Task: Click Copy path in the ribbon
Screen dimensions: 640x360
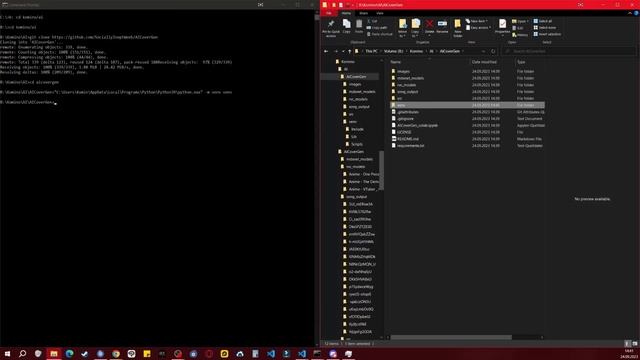Action: [x=377, y=28]
